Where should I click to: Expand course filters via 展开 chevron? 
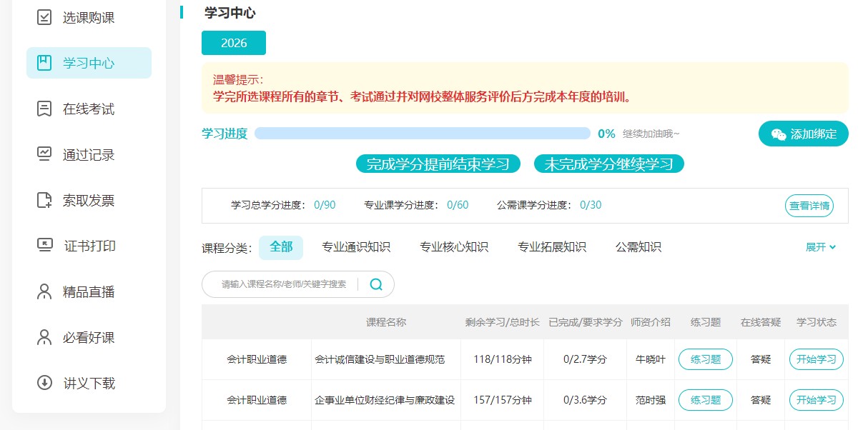821,247
